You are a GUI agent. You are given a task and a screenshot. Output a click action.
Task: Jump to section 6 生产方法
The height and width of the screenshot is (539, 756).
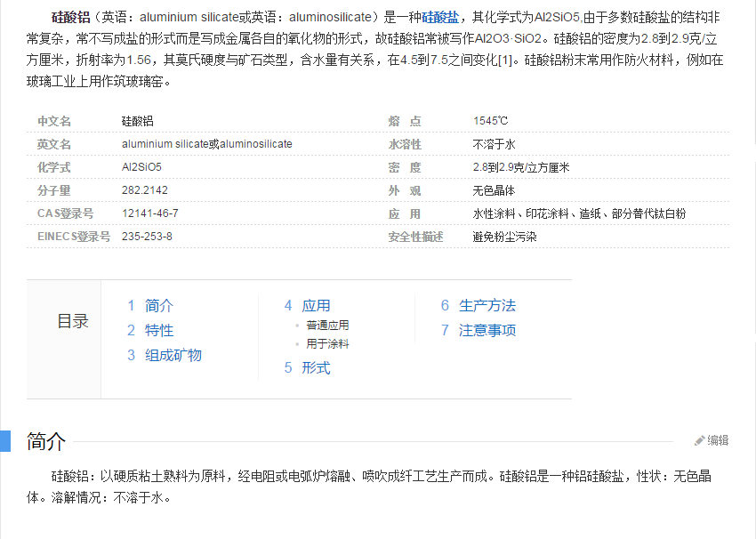tap(487, 305)
